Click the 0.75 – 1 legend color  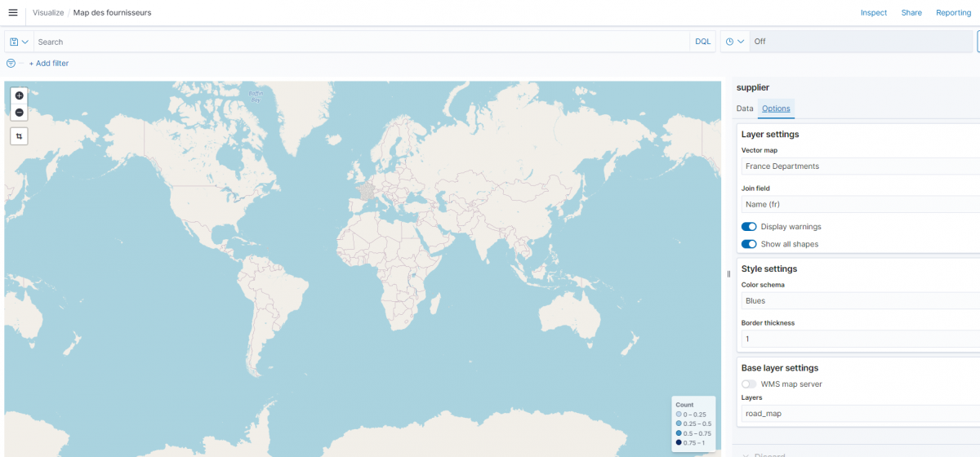pos(679,442)
